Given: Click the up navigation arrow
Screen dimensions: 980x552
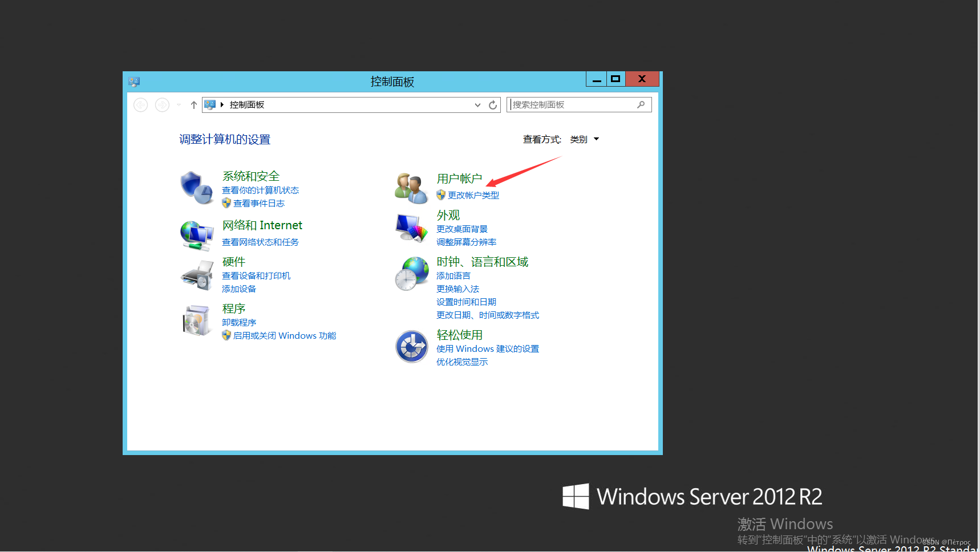Looking at the screenshot, I should (x=193, y=104).
